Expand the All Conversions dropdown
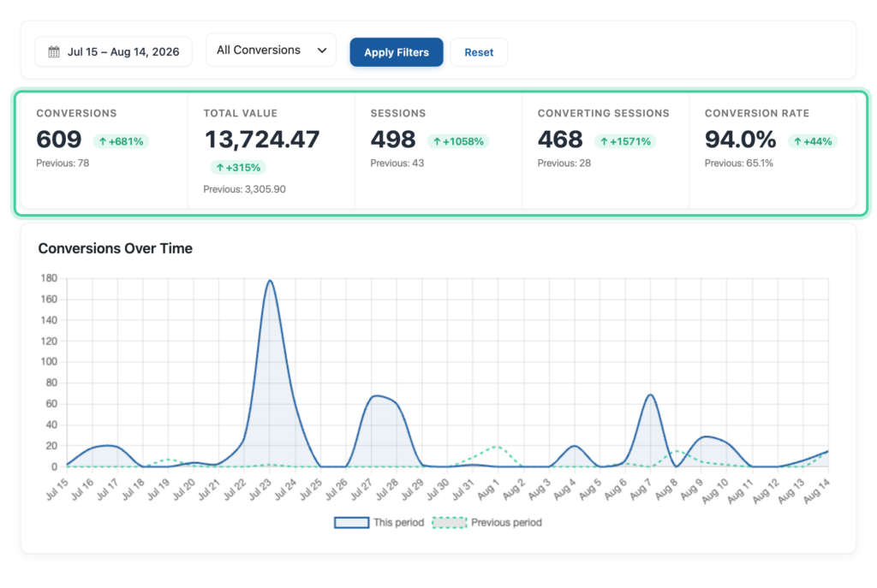 click(x=271, y=50)
